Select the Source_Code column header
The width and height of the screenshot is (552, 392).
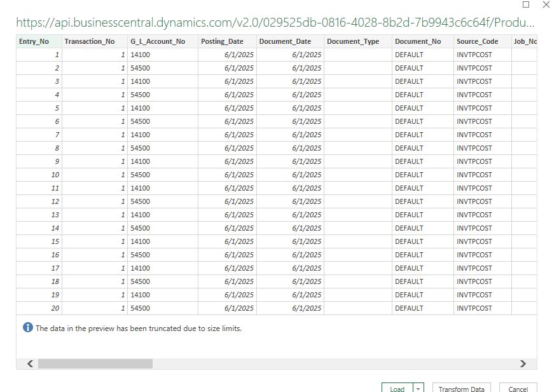tap(482, 41)
